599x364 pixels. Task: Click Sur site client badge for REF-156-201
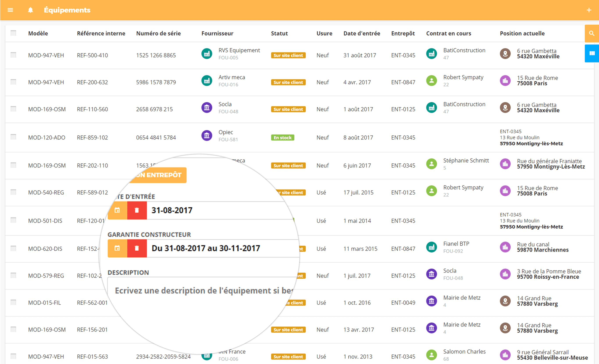288,330
